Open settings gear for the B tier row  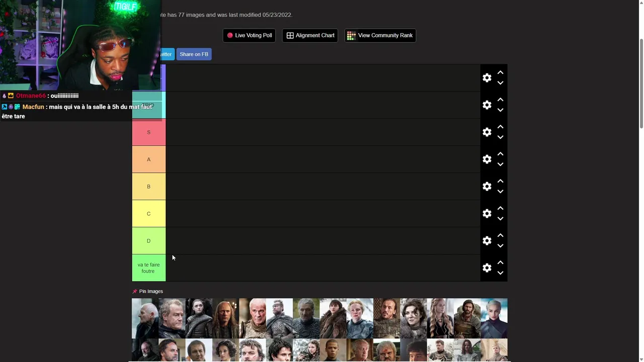[x=487, y=187]
